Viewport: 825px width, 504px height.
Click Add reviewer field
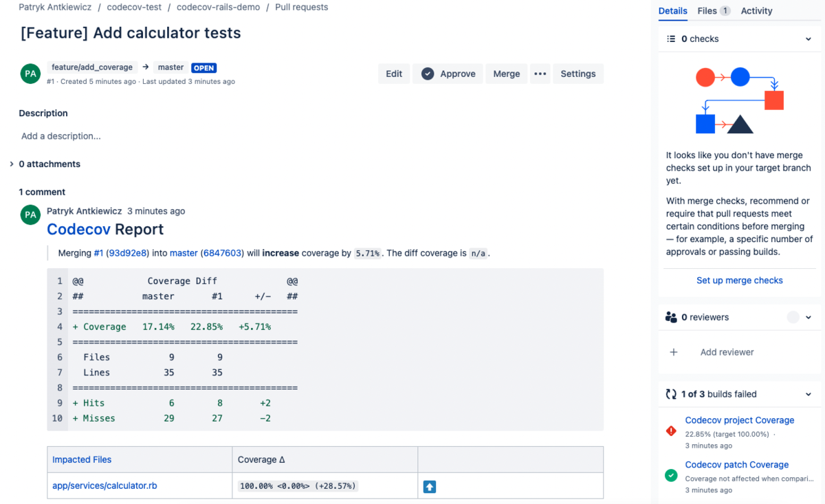(x=727, y=352)
